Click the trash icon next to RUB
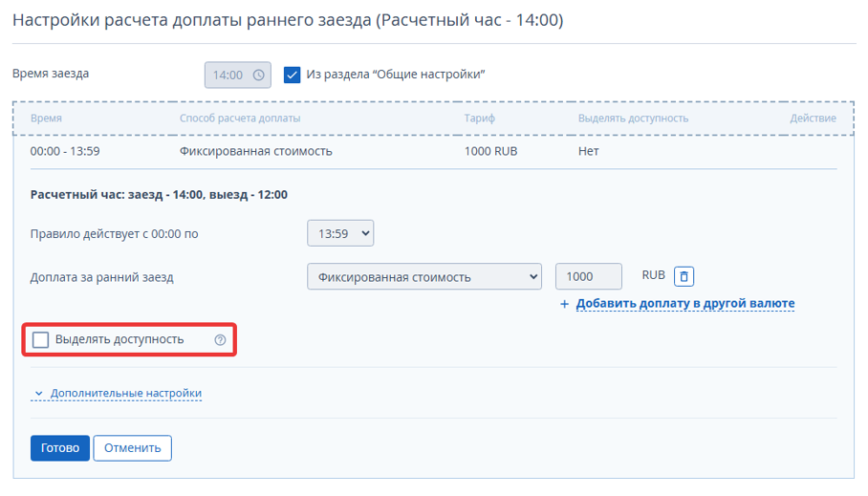Screen dimensions: 868x496 click(x=684, y=276)
